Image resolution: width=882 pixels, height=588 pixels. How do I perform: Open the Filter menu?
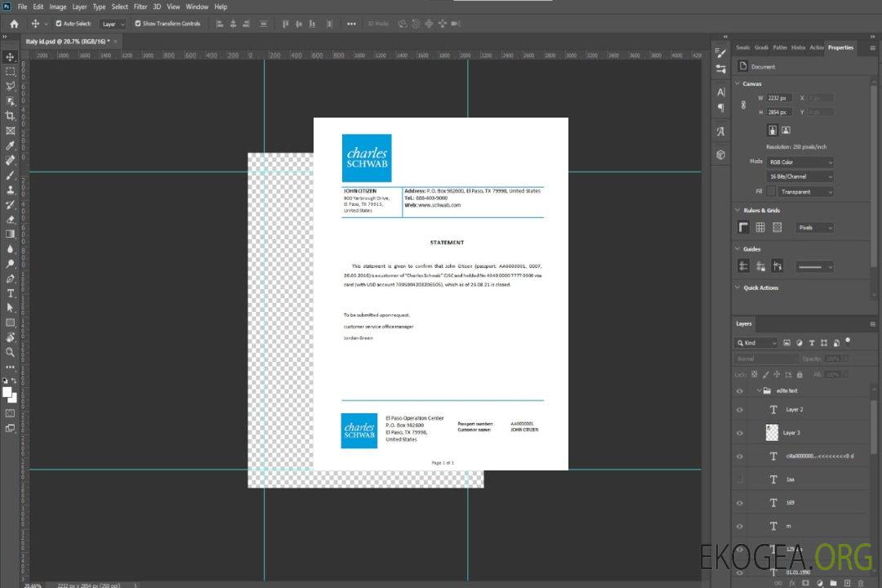coord(140,7)
